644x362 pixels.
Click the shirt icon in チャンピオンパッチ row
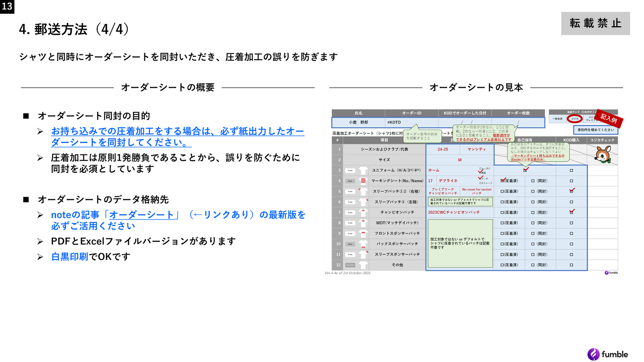[x=363, y=212]
